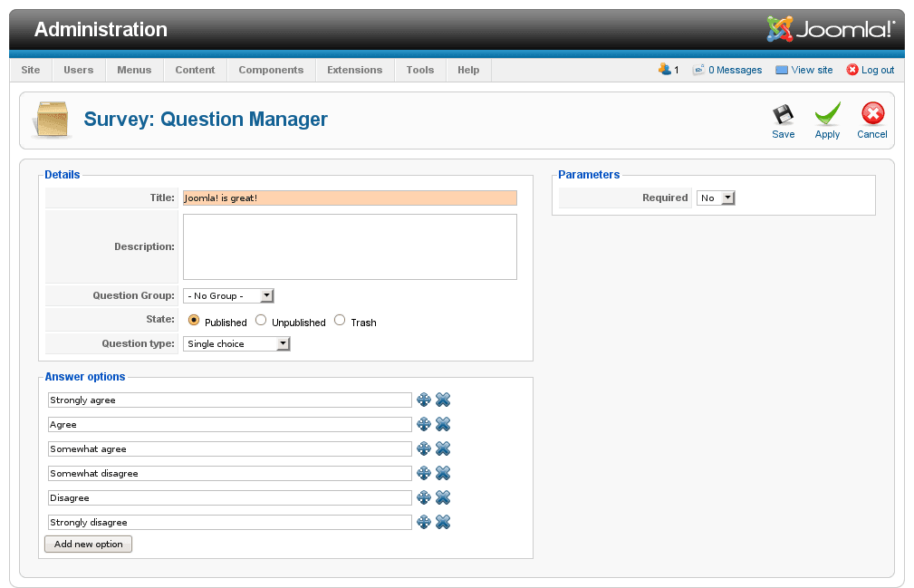Screen dimensions: 914x588
Task: Delete the 'Disagree' answer option
Action: [x=443, y=497]
